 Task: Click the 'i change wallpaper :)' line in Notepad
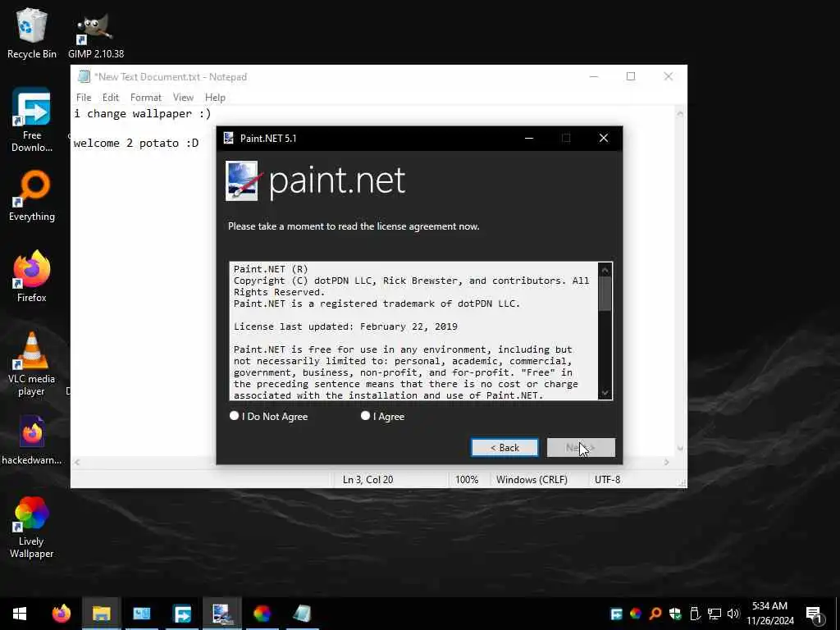point(143,113)
